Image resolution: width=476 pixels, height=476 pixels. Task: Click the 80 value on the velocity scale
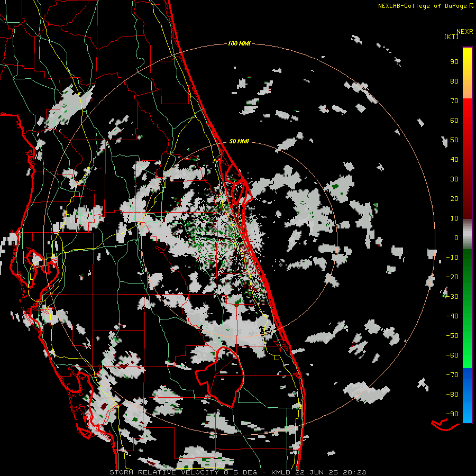coord(454,81)
